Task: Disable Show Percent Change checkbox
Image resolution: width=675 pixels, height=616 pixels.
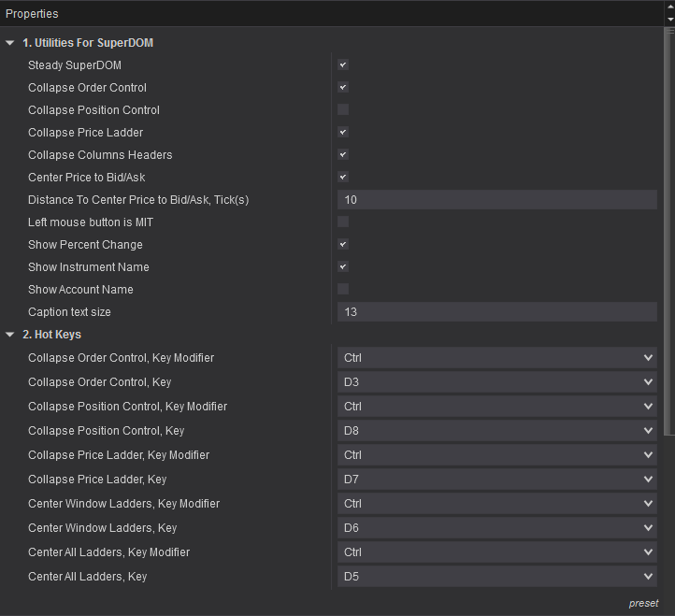Action: click(x=343, y=245)
